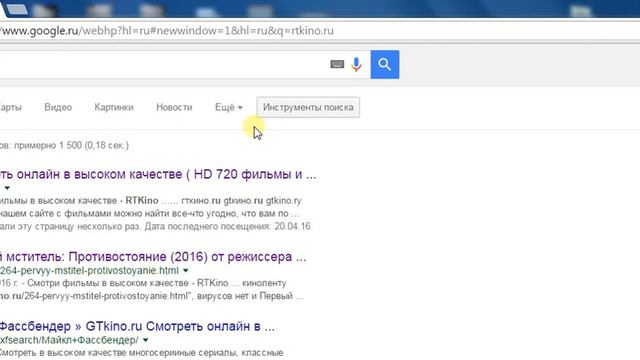Image resolution: width=640 pixels, height=360 pixels.
Task: Open result about HD 720 фильмы
Action: tap(158, 174)
